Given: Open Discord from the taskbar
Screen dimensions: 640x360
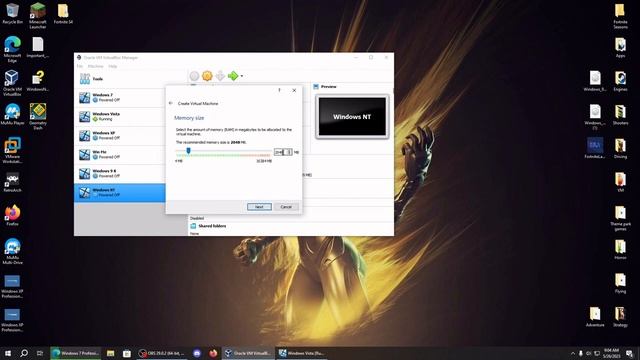Looking at the screenshot, I should [x=197, y=353].
